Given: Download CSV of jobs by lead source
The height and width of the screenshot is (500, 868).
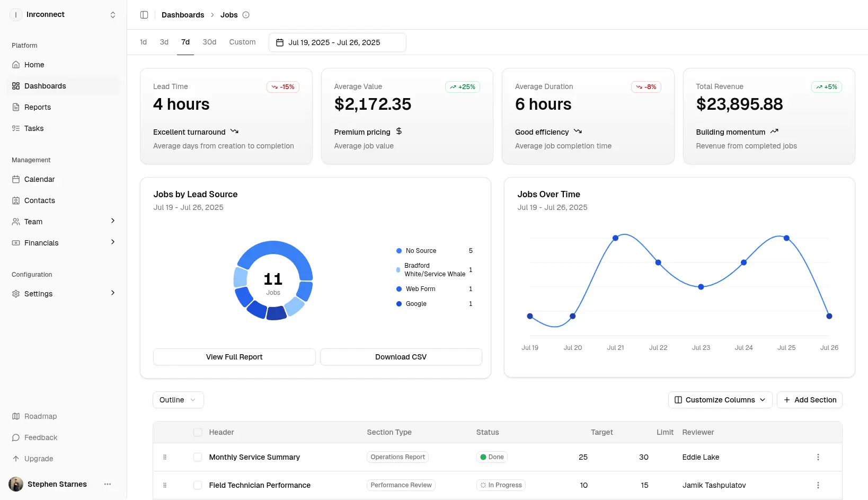Looking at the screenshot, I should point(401,357).
